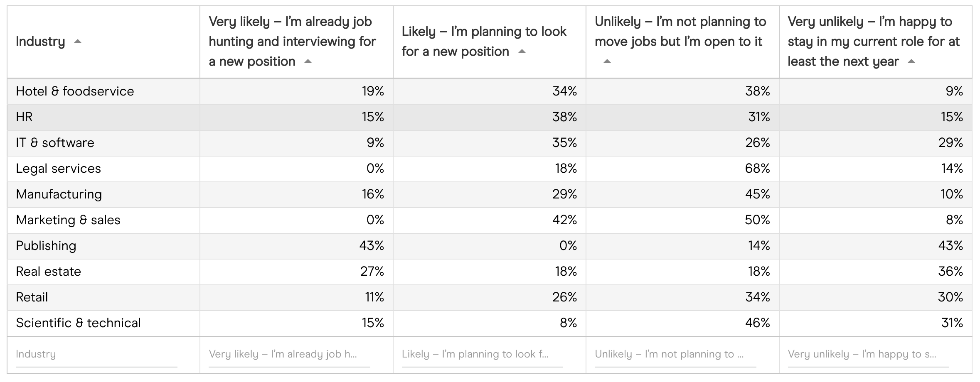The image size is (980, 382).
Task: Toggle sort direction for the 'Unlikely' column
Action: [x=606, y=62]
